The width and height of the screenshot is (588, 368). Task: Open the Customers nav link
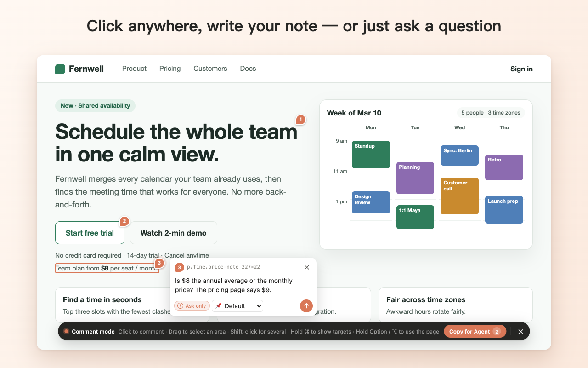pyautogui.click(x=210, y=69)
